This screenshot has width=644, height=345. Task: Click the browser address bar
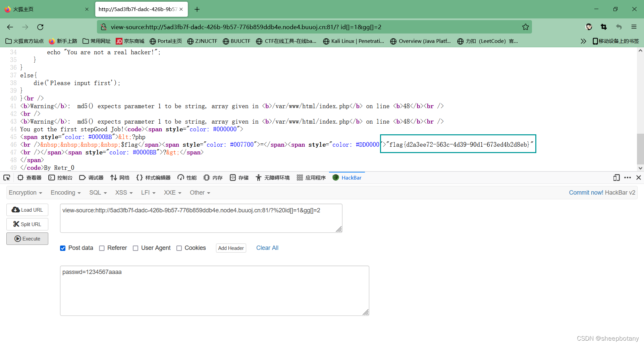tap(314, 27)
